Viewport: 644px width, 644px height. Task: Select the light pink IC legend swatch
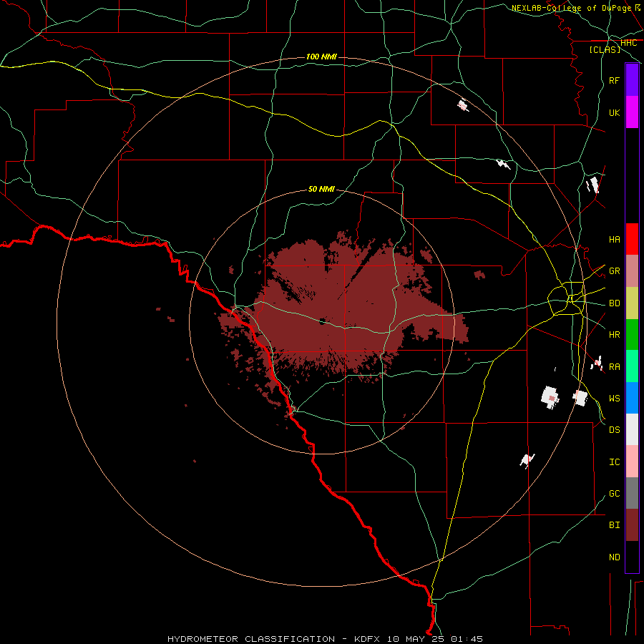(632, 462)
